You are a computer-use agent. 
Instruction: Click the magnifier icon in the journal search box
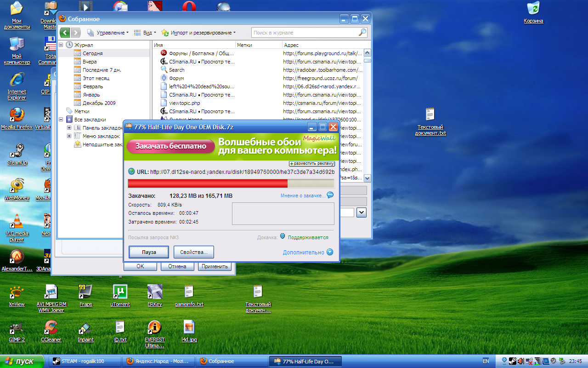pos(362,33)
